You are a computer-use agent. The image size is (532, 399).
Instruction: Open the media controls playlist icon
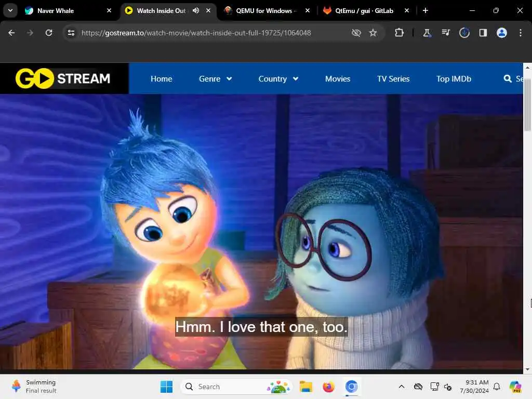pyautogui.click(x=445, y=33)
